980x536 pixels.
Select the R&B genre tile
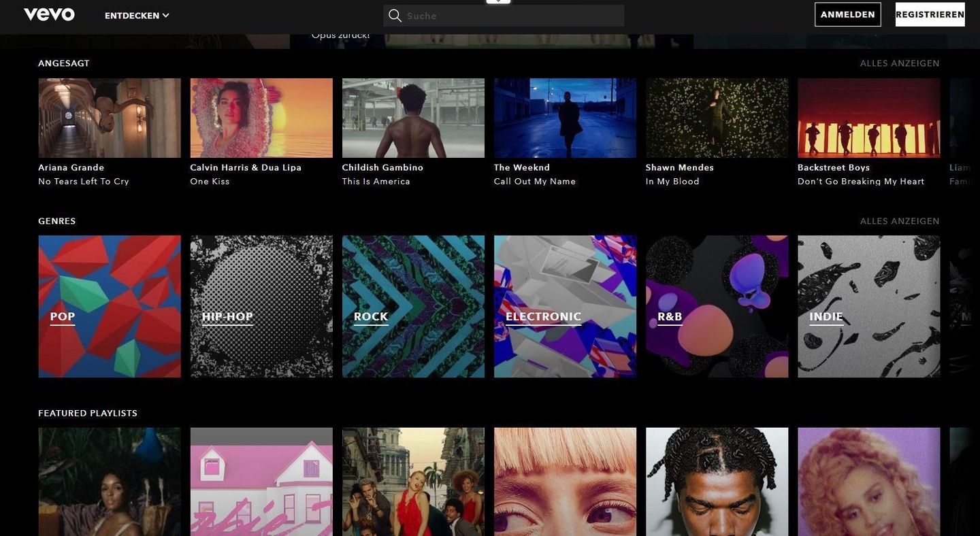click(717, 306)
